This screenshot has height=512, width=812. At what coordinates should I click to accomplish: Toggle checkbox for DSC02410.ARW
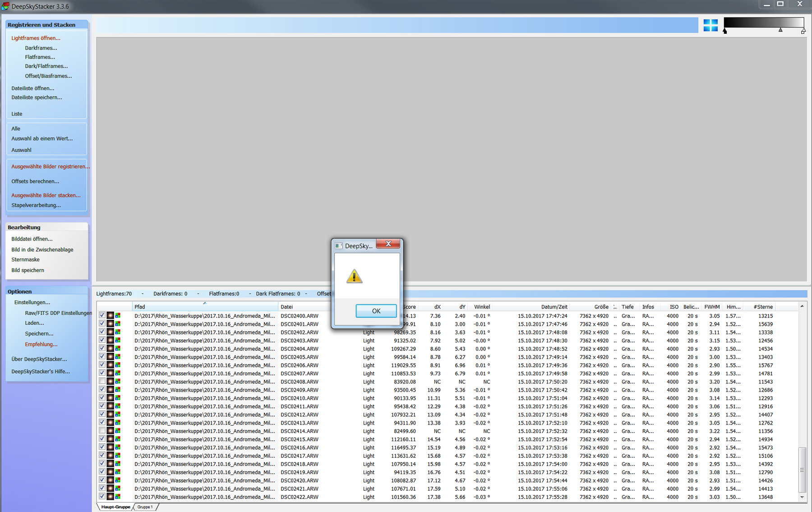[102, 398]
